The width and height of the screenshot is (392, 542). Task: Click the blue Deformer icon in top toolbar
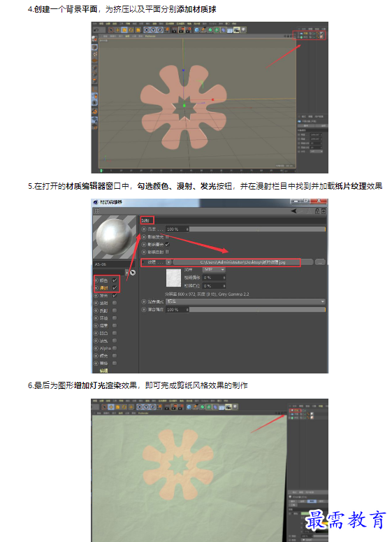click(223, 30)
